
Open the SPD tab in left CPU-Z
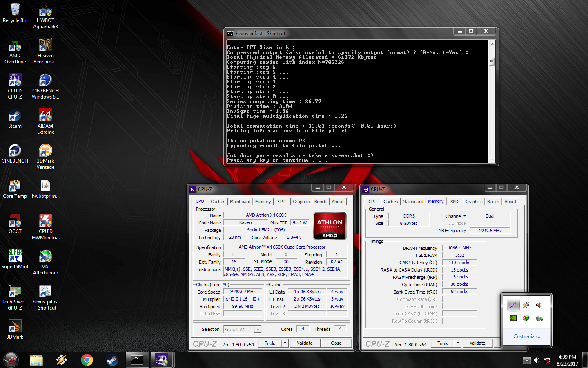(x=282, y=202)
